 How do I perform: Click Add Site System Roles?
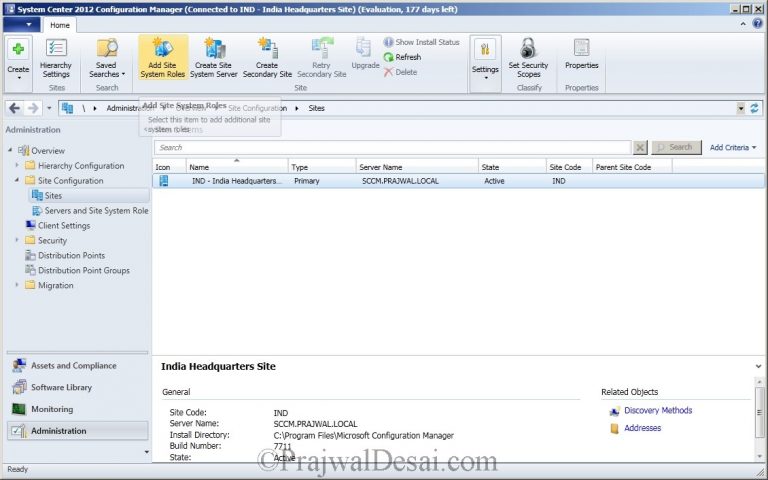[x=163, y=59]
